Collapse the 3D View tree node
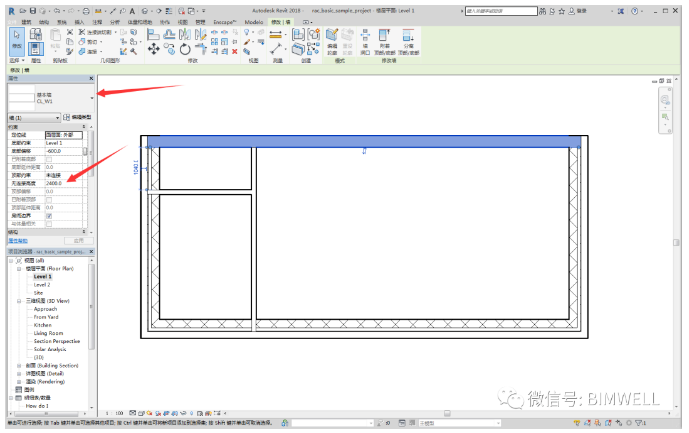The image size is (689, 433). coord(19,300)
